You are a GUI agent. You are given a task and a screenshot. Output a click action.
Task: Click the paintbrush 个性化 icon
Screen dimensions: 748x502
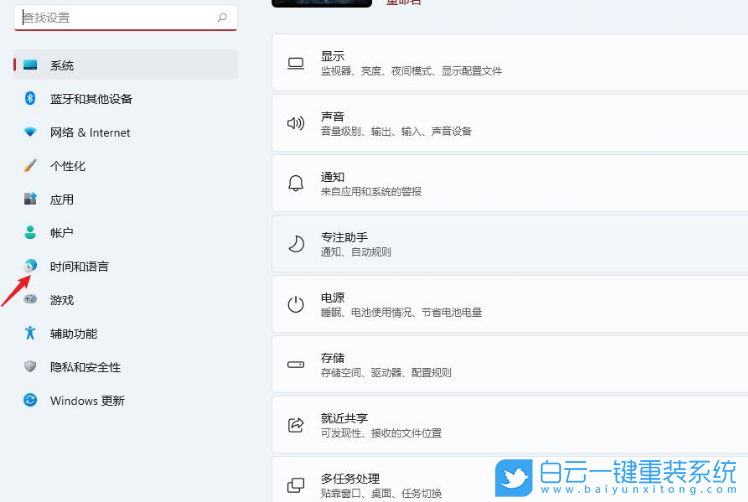(x=30, y=166)
